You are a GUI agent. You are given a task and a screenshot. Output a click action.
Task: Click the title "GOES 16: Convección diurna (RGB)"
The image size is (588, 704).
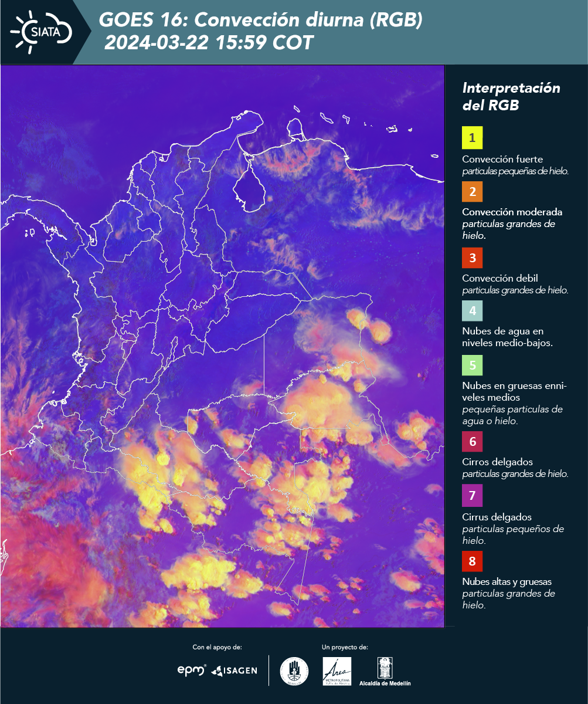(261, 21)
